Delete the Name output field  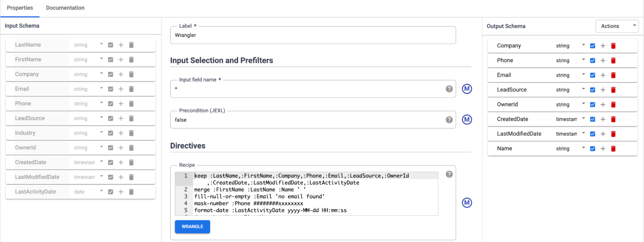click(613, 149)
